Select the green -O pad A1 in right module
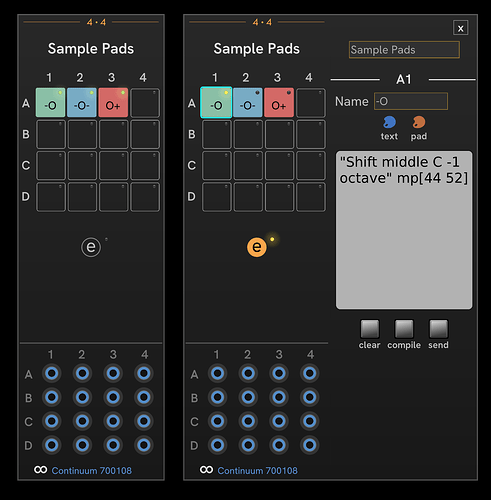 [216, 103]
